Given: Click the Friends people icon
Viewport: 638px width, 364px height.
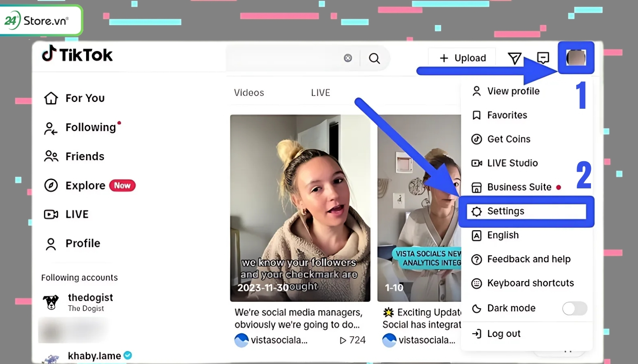Looking at the screenshot, I should pyautogui.click(x=51, y=156).
